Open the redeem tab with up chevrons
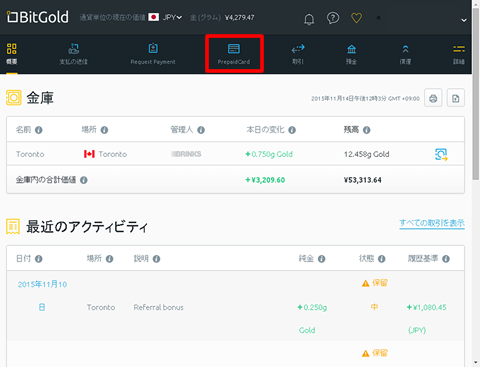Viewport: 480px width, 367px height. (405, 54)
